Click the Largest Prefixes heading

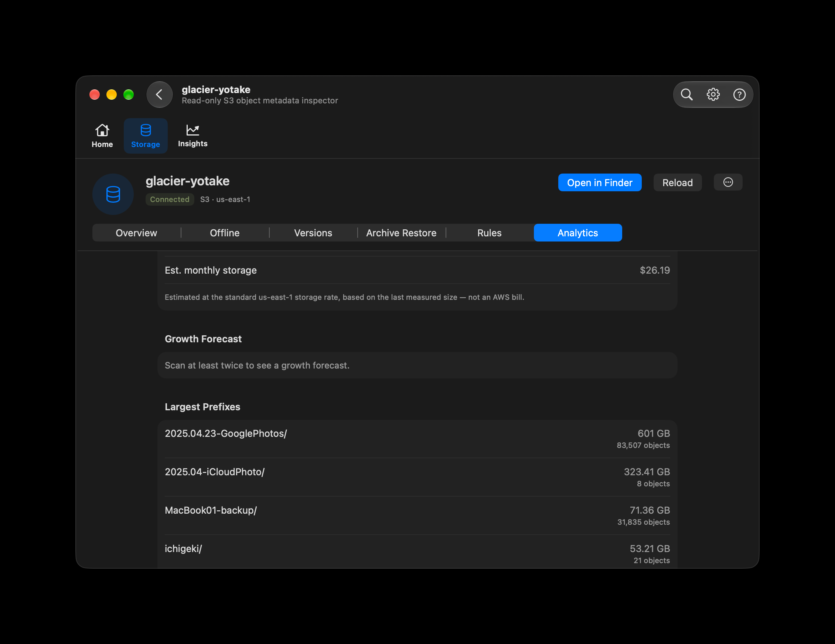[x=202, y=407]
